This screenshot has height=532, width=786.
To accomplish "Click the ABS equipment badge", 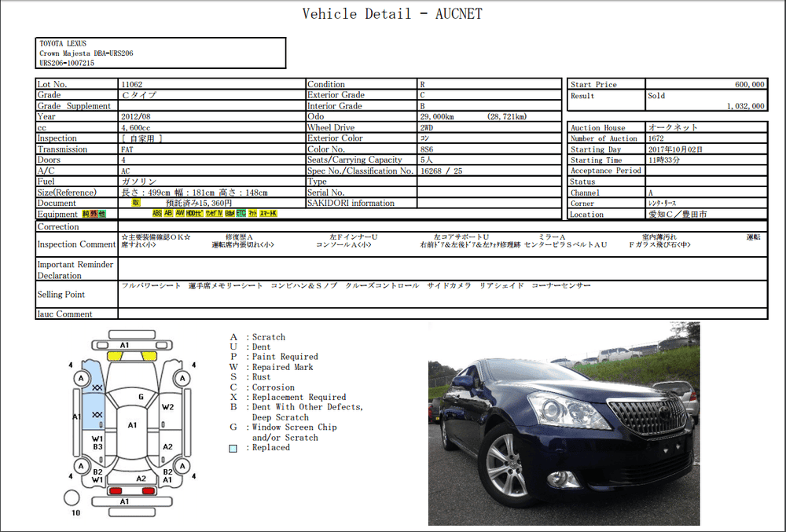I will coord(157,214).
